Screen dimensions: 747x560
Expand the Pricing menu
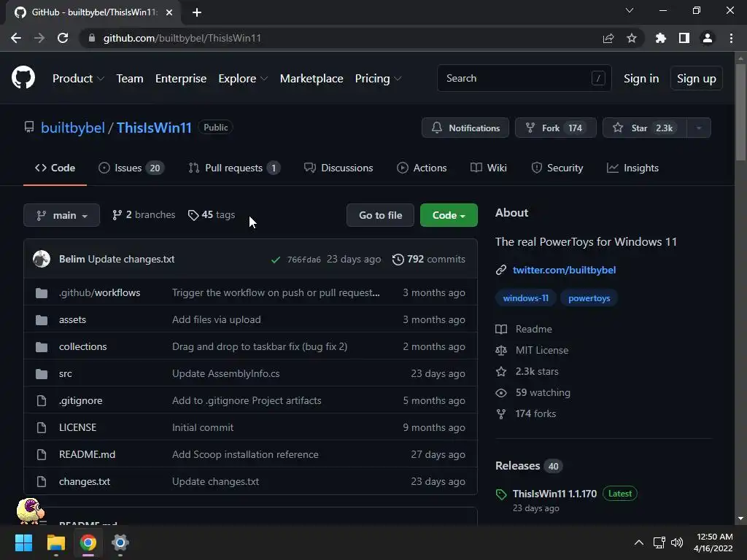click(379, 79)
